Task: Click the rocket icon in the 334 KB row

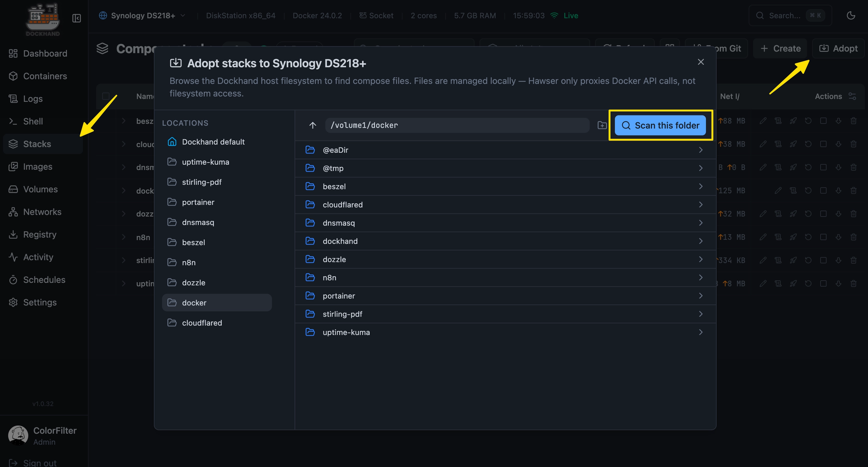Action: [x=793, y=260]
